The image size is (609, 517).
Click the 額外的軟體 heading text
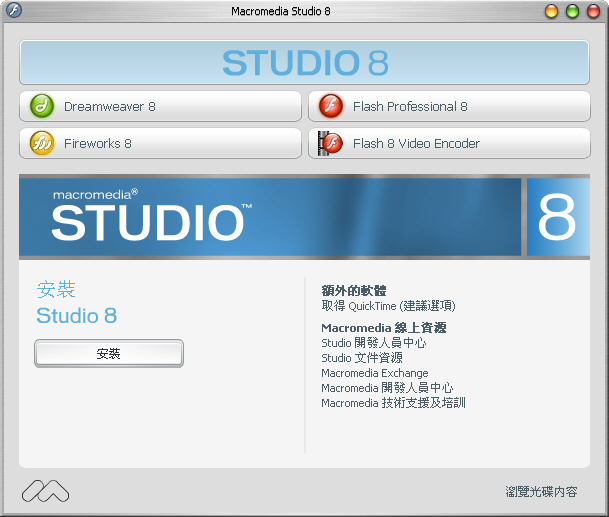click(354, 291)
